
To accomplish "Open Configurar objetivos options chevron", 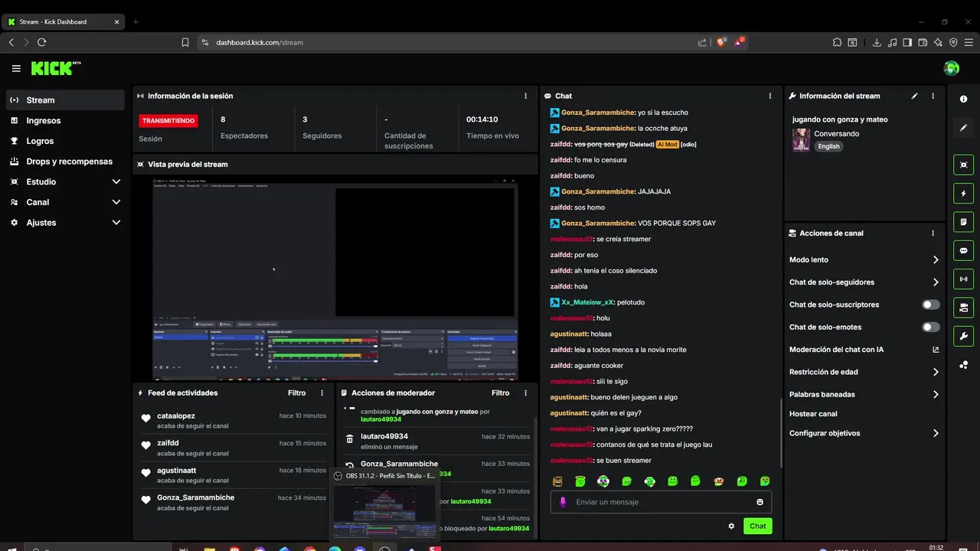I will coord(936,433).
